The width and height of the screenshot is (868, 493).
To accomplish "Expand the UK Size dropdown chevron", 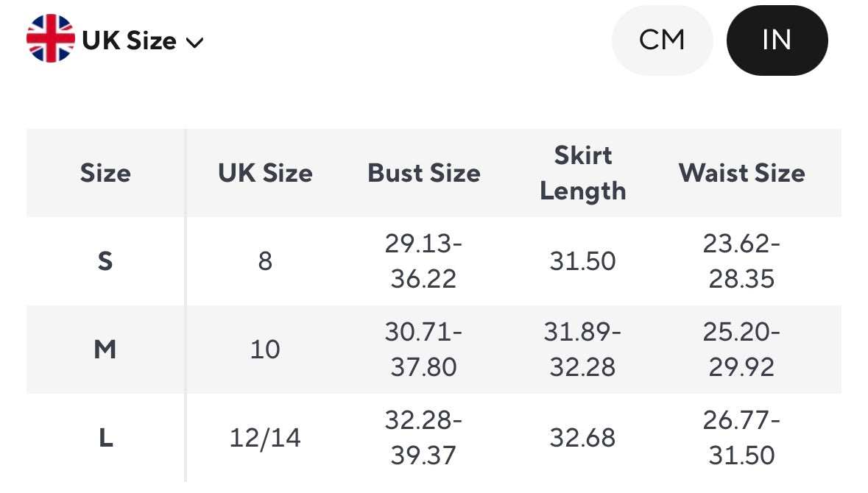I will [x=194, y=43].
